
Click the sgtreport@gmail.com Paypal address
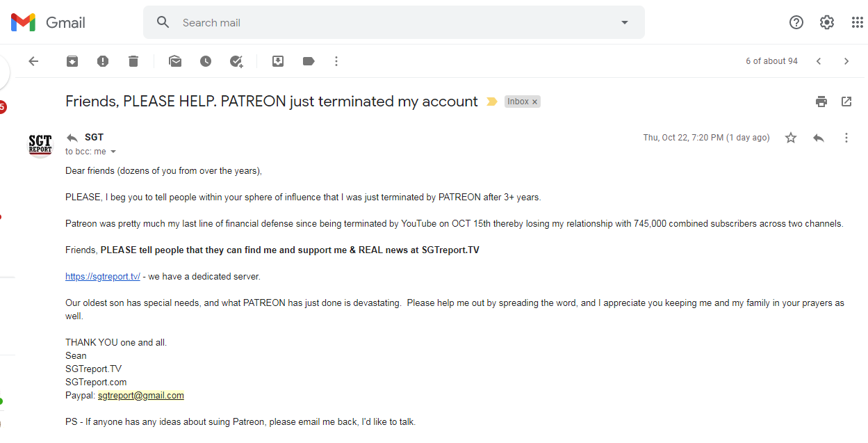pyautogui.click(x=141, y=395)
